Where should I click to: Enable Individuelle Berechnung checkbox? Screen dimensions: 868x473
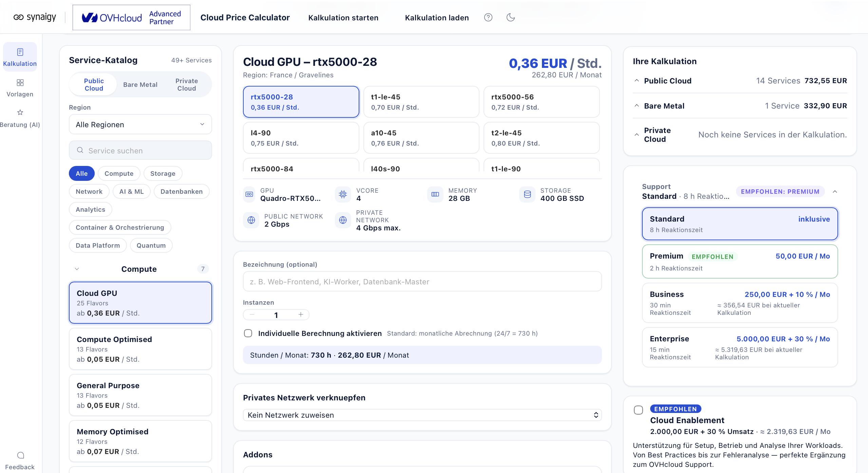pyautogui.click(x=248, y=333)
